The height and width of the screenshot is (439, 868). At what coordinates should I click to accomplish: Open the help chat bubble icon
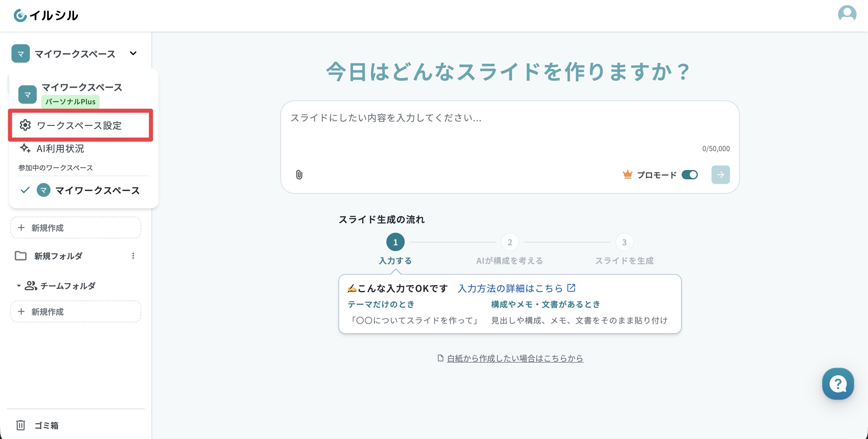tap(838, 384)
